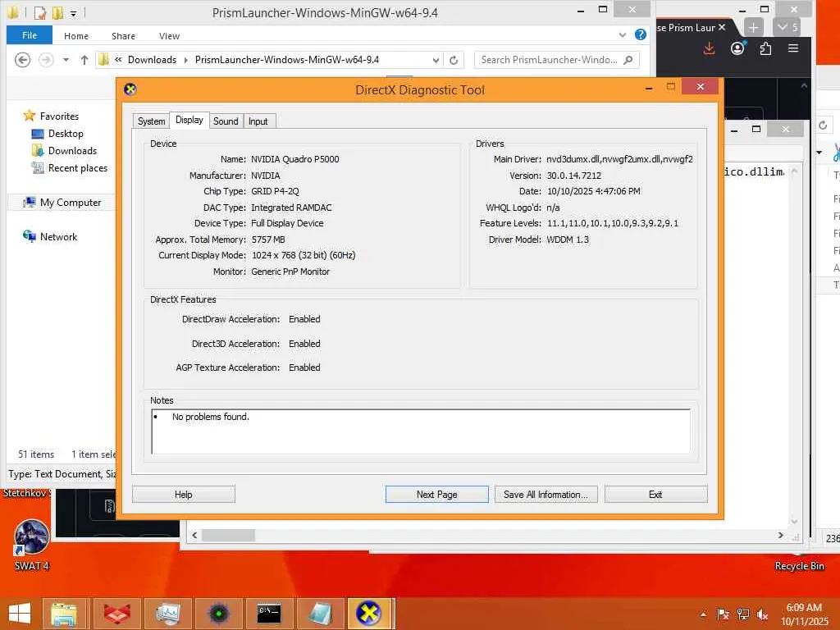The width and height of the screenshot is (840, 630).
Task: Click the Start button on taskbar
Action: (x=20, y=614)
